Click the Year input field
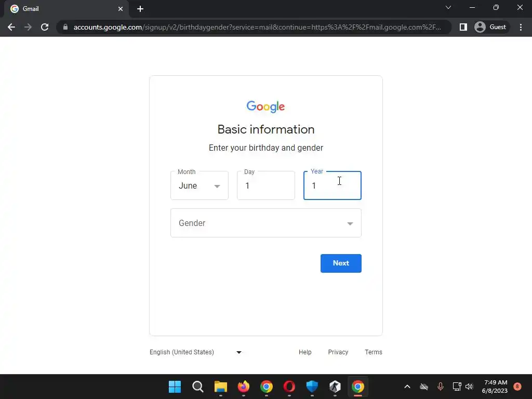This screenshot has height=399, width=532. (332, 185)
